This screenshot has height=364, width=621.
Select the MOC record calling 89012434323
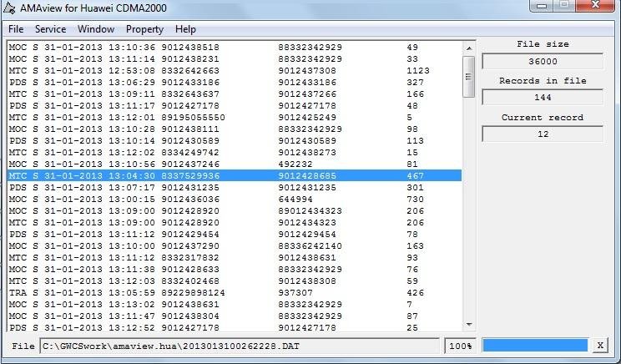pos(235,210)
